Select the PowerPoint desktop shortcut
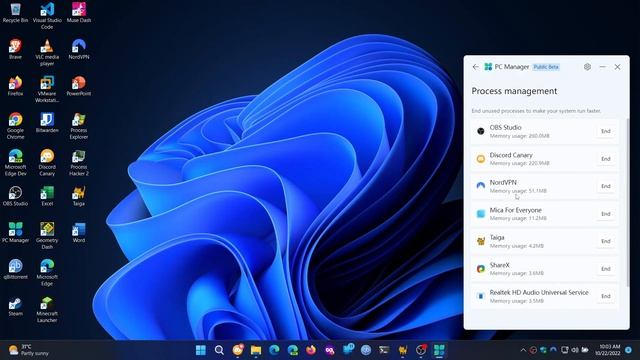This screenshot has width=640, height=360. [79, 86]
